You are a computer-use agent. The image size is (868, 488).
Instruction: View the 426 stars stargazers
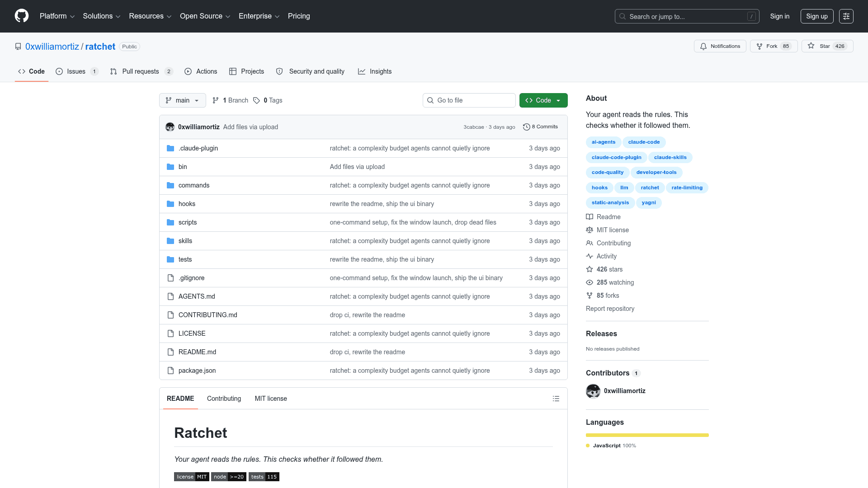pyautogui.click(x=604, y=269)
